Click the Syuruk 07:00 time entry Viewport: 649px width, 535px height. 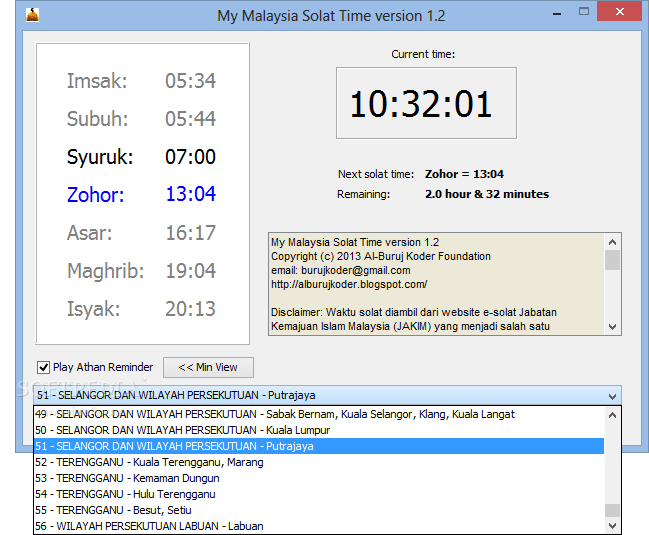(142, 157)
